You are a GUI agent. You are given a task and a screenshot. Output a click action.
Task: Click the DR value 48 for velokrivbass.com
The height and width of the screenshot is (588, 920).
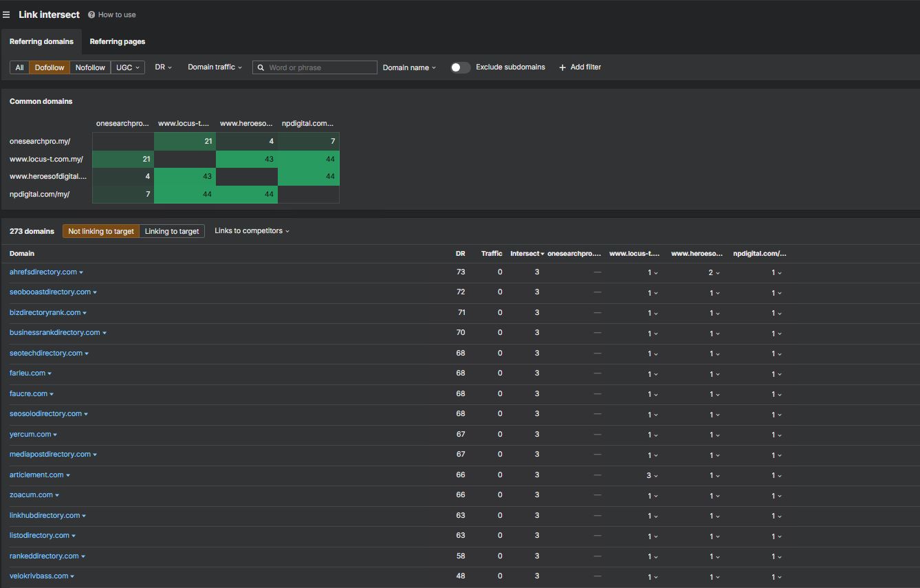pos(461,576)
